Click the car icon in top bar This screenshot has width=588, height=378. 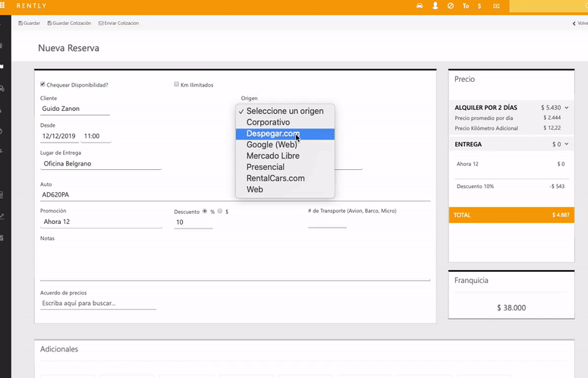coord(420,6)
